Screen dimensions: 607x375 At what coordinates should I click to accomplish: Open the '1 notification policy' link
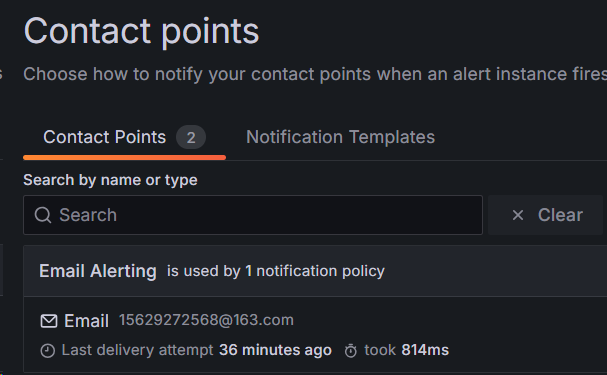pos(315,271)
